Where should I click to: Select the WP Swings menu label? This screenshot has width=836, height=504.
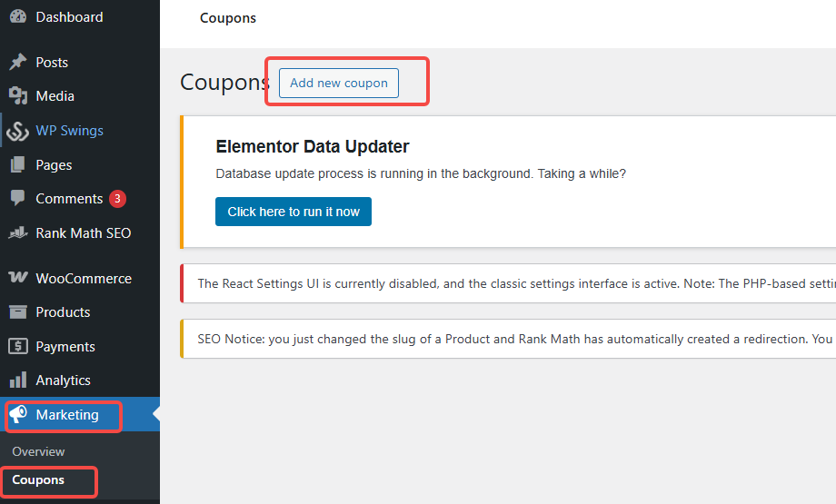point(70,130)
